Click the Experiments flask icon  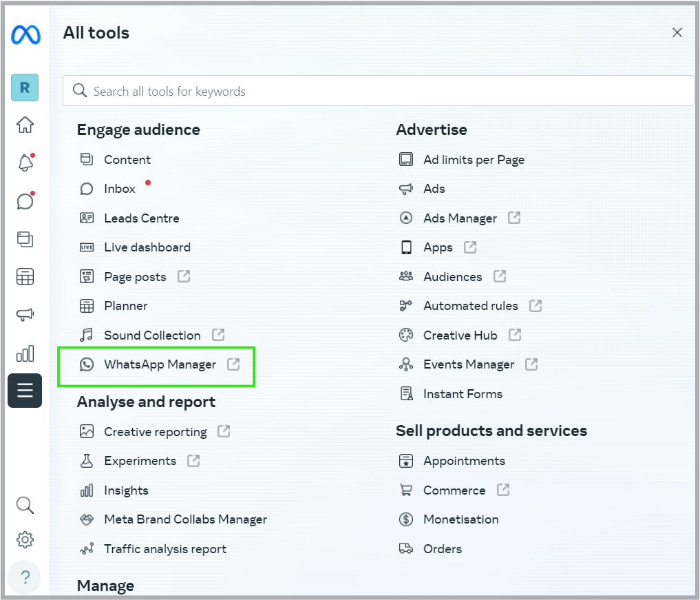[x=87, y=461]
